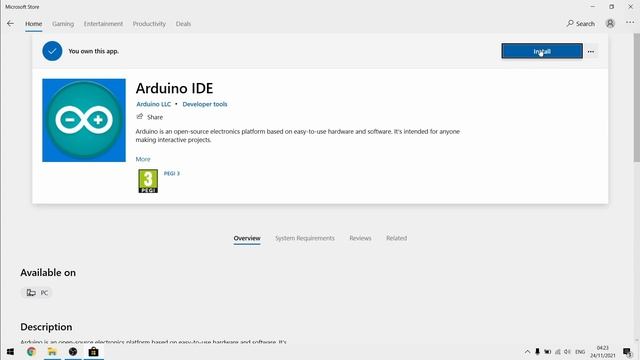Screen dimensions: 640x360
Task: Open the Related section tab
Action: 396,238
